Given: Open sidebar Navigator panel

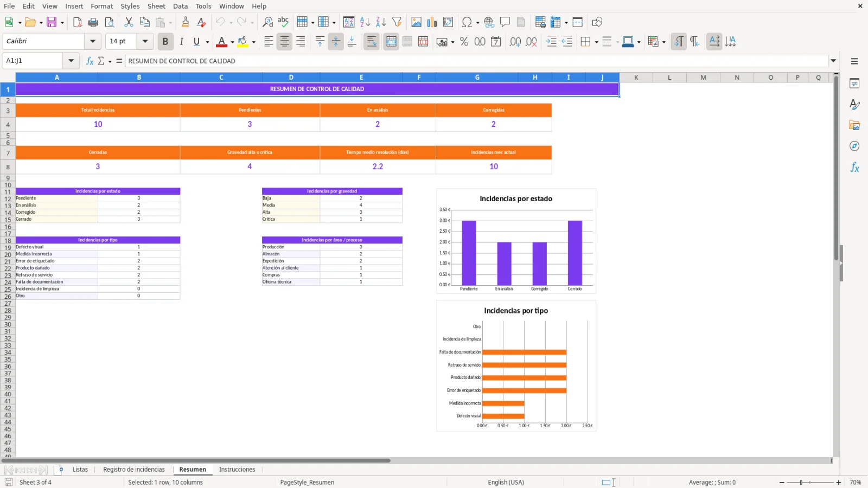Looking at the screenshot, I should (854, 146).
